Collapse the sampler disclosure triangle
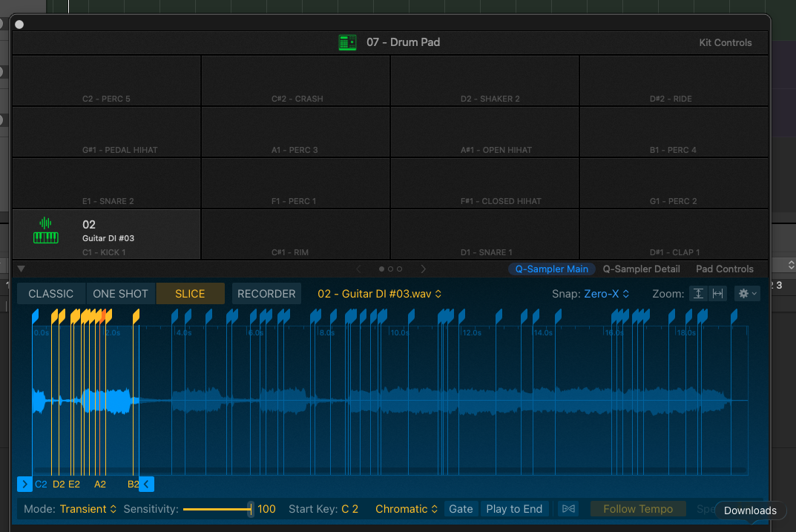This screenshot has width=796, height=532. tap(22, 269)
